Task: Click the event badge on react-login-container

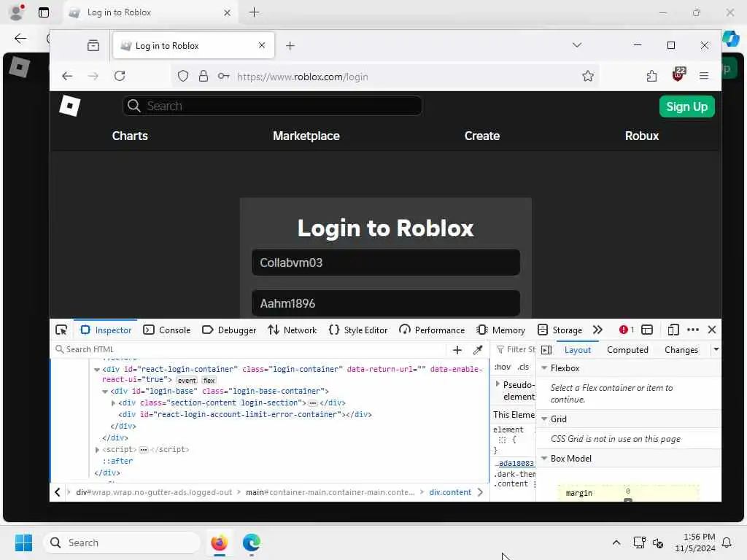Action: [187, 381]
